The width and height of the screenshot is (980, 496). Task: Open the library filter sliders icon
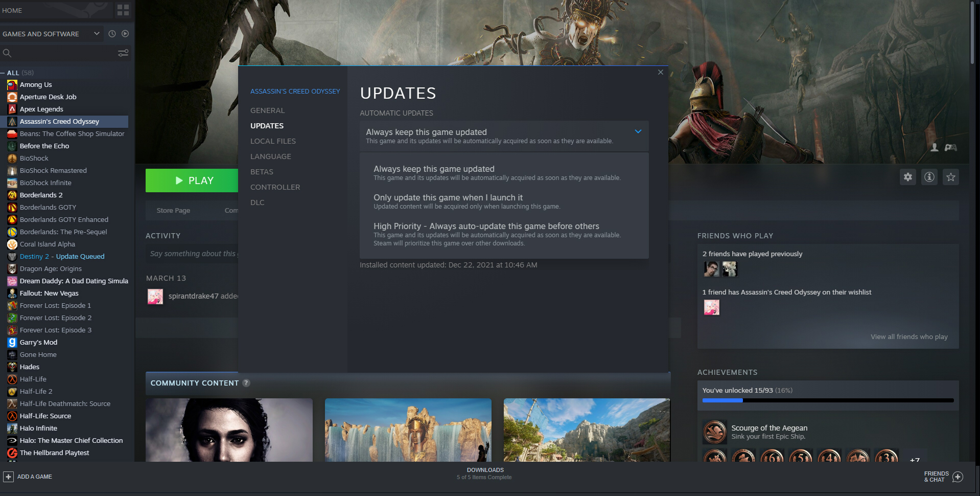[123, 53]
